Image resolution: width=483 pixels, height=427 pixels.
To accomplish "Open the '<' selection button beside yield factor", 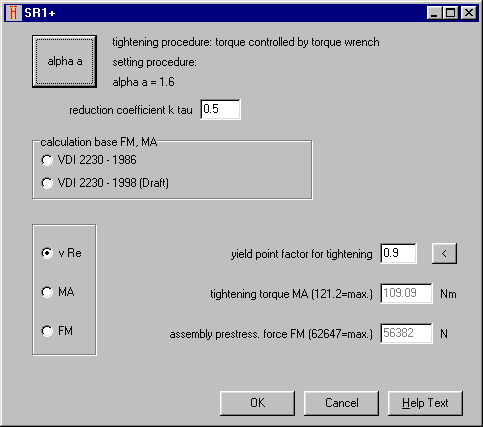I will tap(444, 253).
